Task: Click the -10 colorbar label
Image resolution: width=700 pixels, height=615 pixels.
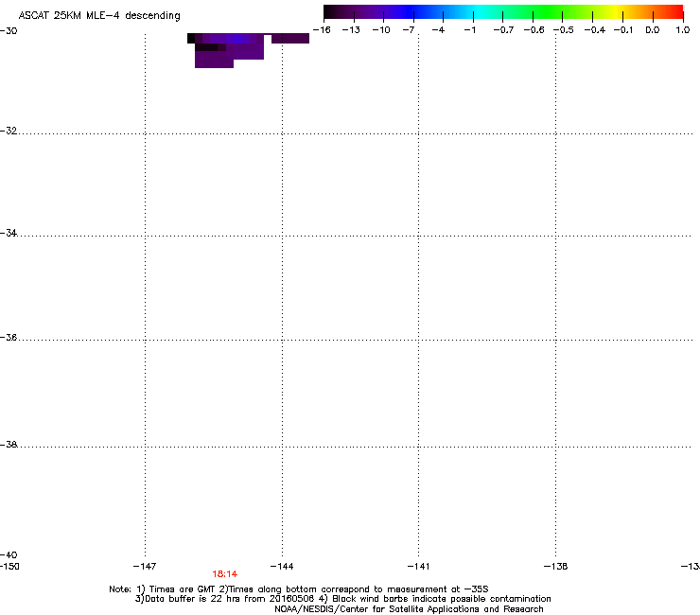Action: click(x=381, y=30)
